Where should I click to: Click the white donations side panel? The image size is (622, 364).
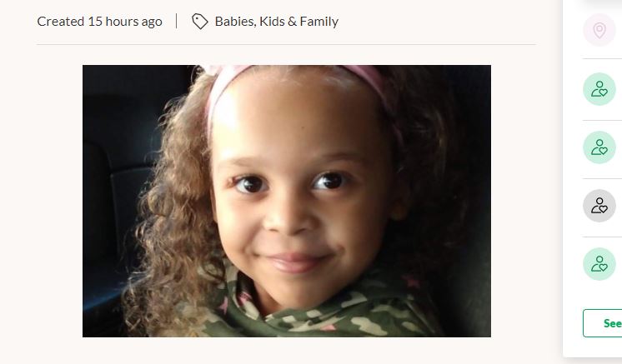pos(592,178)
